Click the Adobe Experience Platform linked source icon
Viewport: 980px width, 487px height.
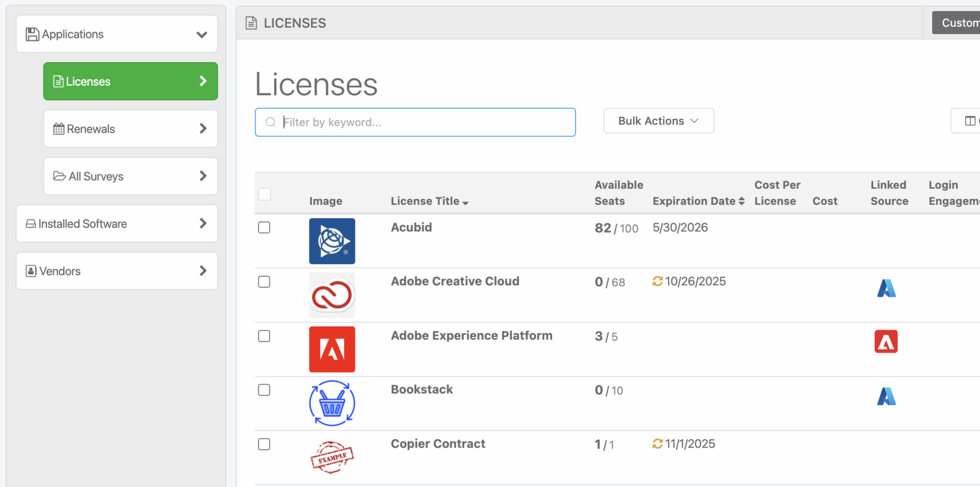(886, 341)
